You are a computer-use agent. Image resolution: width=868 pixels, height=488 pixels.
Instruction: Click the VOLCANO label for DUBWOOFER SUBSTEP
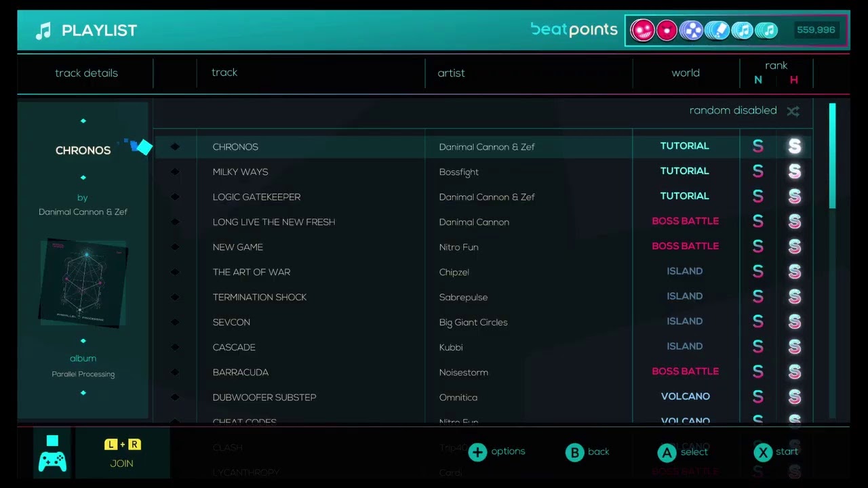click(x=685, y=396)
